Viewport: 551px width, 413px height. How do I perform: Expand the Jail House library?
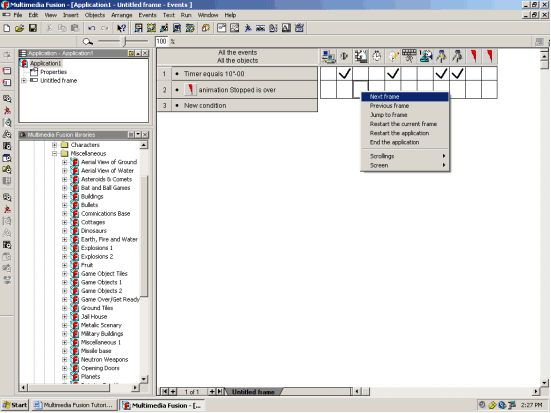(65, 317)
